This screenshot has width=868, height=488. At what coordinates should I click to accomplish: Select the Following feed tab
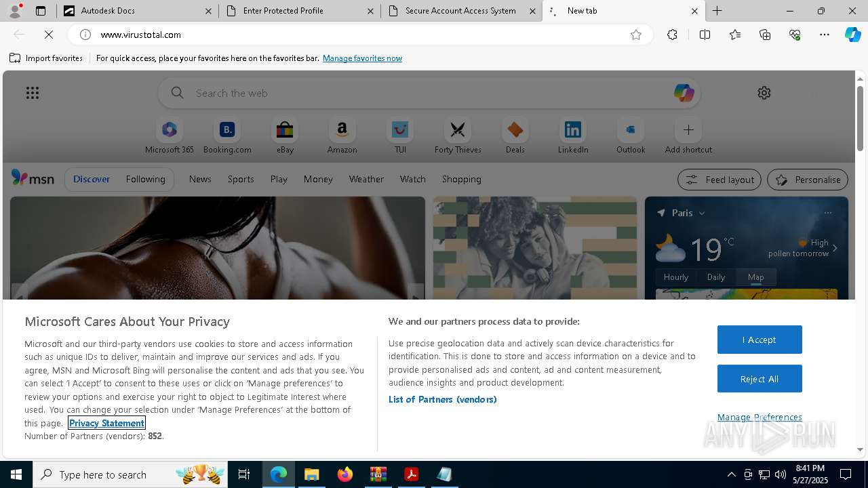pyautogui.click(x=145, y=179)
